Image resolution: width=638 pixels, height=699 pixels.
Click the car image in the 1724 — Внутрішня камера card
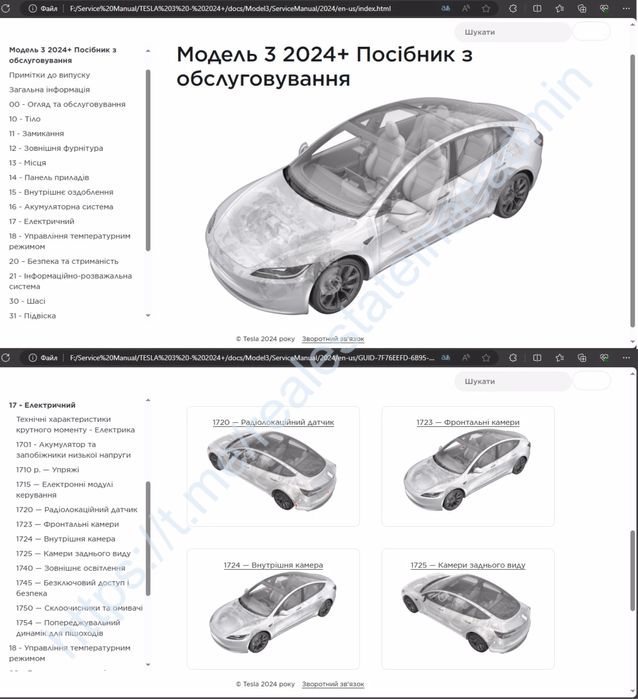coord(273,611)
